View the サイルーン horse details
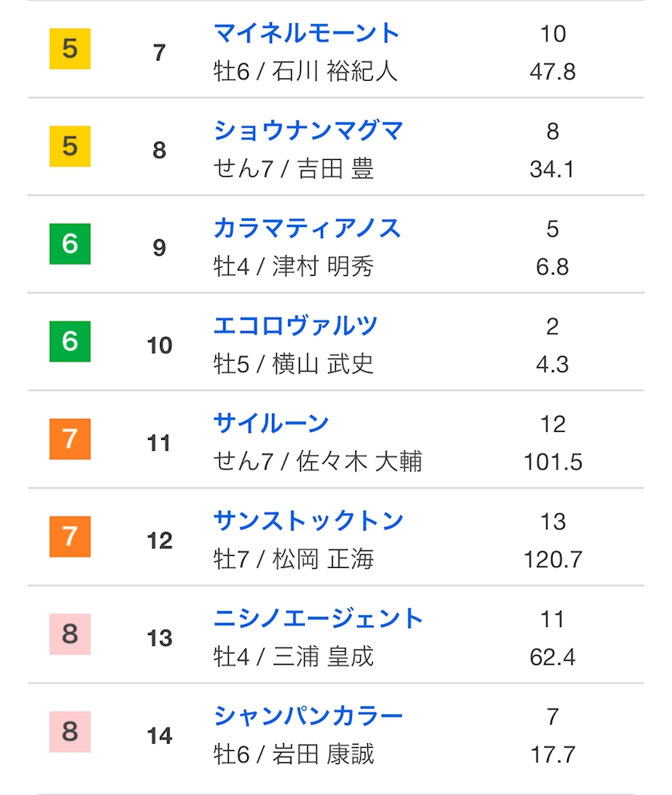Viewport: 672px width, 795px height. 271,424
